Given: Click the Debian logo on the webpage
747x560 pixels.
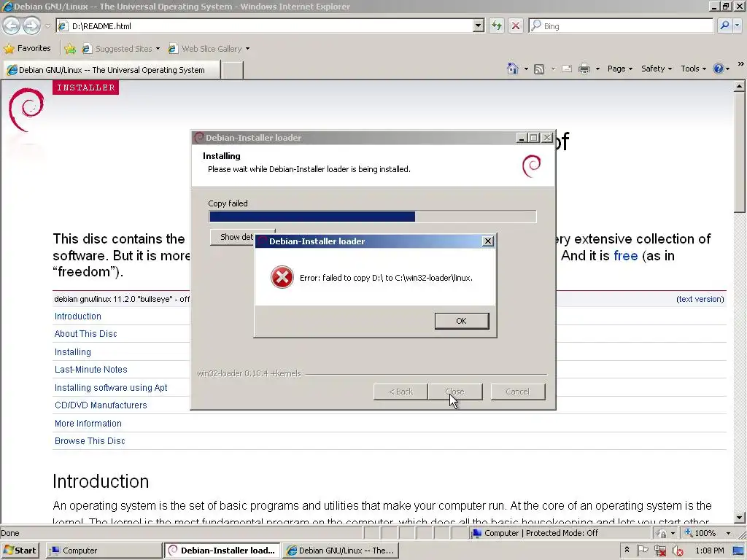Looking at the screenshot, I should tap(26, 109).
